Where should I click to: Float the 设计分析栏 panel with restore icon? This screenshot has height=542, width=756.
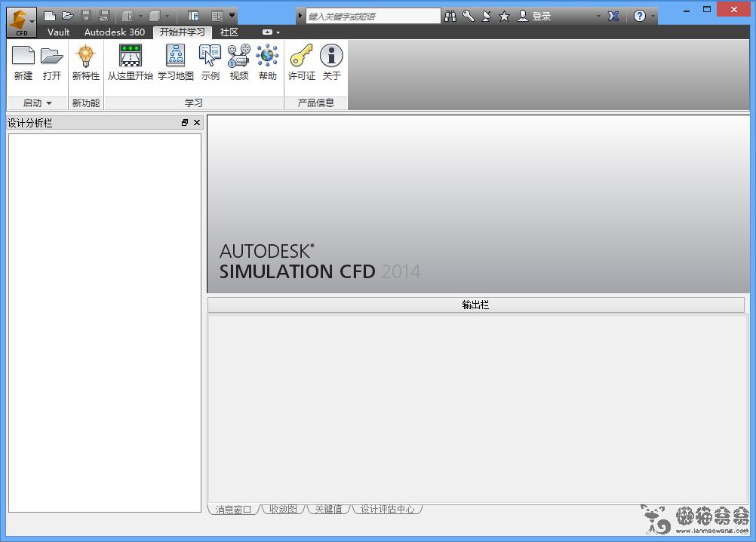click(x=185, y=123)
